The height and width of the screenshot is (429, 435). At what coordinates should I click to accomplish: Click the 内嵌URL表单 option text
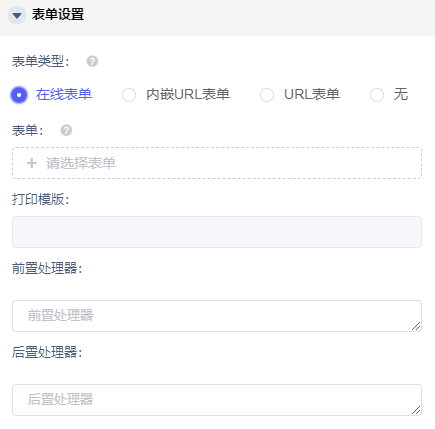[188, 94]
